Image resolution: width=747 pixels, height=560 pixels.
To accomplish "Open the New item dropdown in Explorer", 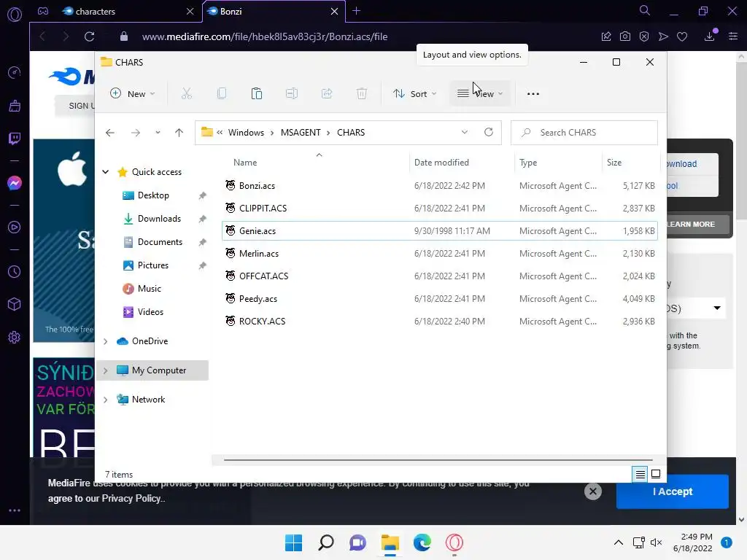I will 133,94.
